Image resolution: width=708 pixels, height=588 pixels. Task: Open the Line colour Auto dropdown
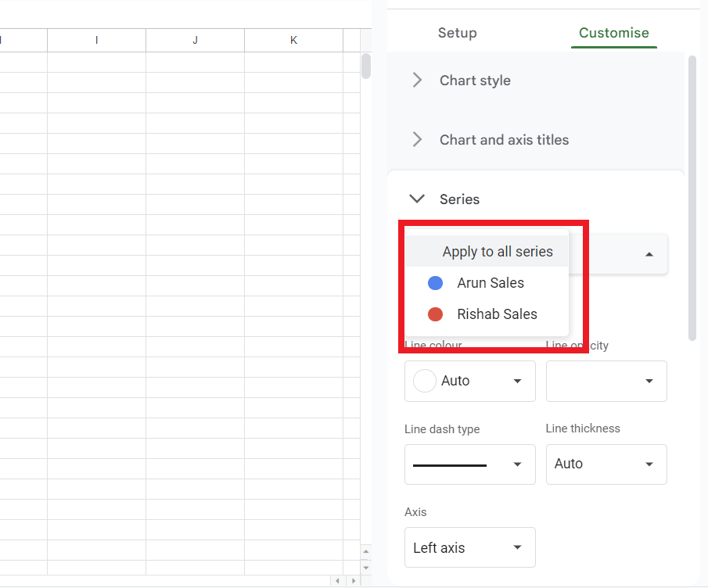[469, 381]
